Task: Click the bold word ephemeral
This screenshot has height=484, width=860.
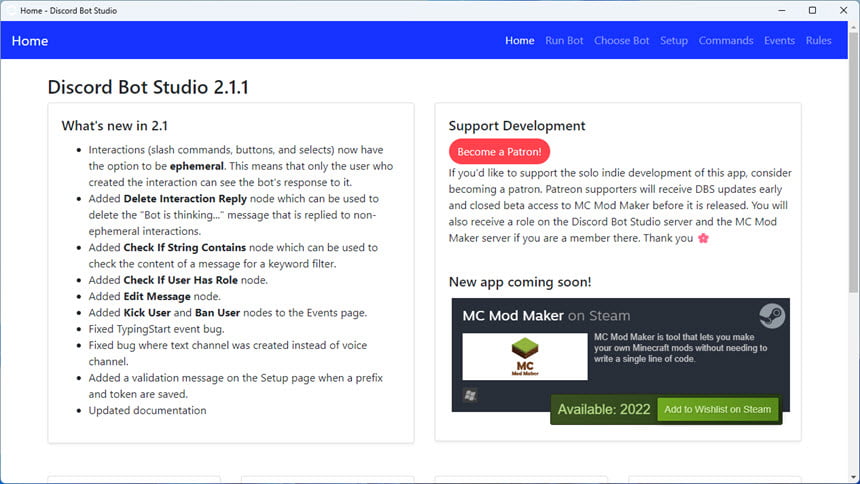Action: click(196, 166)
